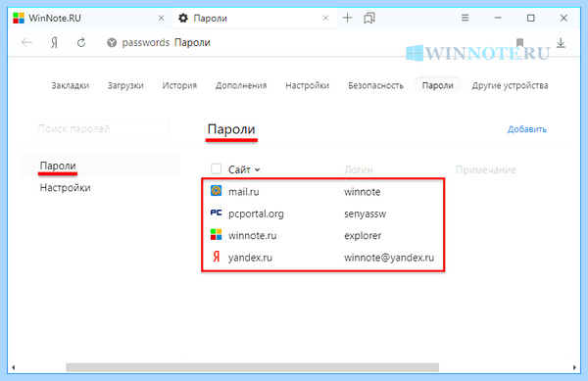Screen dimensions: 588x381
Task: Close the Пароли tab
Action: [326, 18]
